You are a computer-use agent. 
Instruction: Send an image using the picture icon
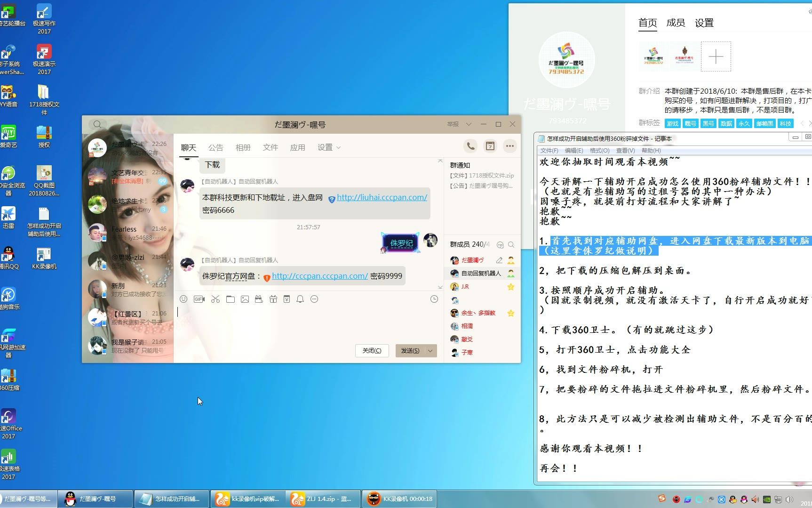tap(245, 299)
